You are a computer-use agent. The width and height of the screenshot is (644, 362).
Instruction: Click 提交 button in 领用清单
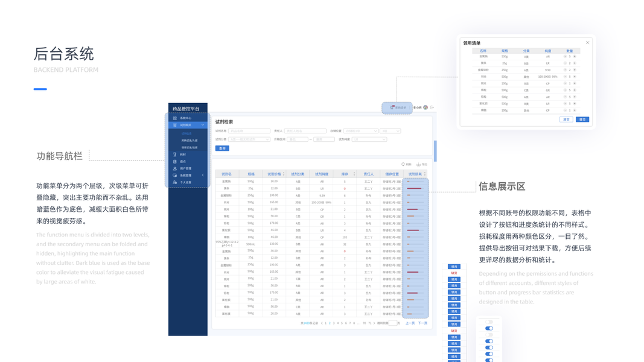click(x=582, y=119)
